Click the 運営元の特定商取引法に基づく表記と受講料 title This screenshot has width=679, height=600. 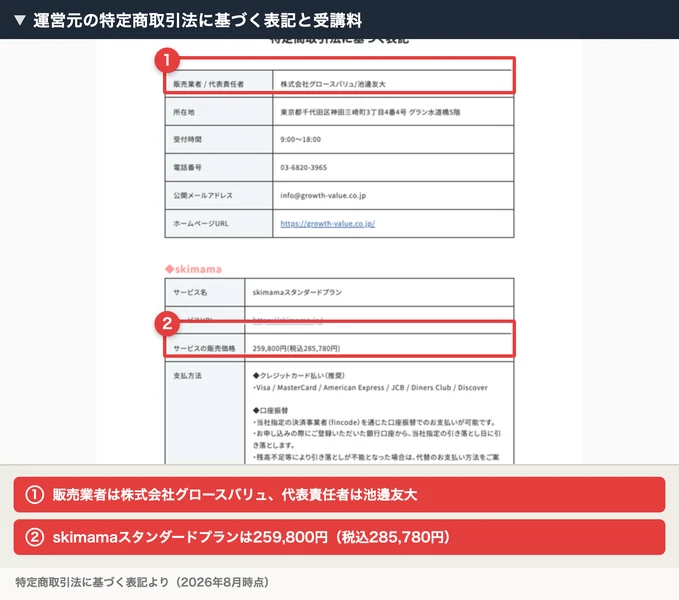coord(197,20)
